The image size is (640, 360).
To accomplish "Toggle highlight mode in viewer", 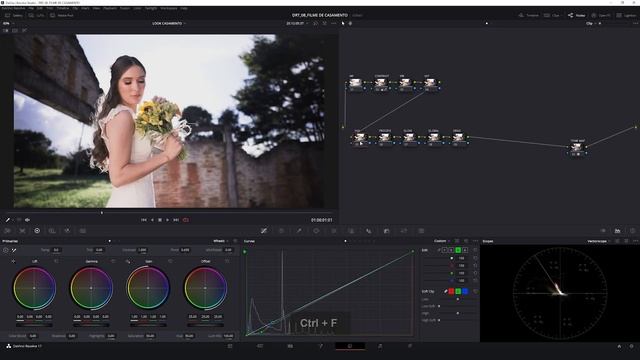I will pyautogui.click(x=24, y=30).
